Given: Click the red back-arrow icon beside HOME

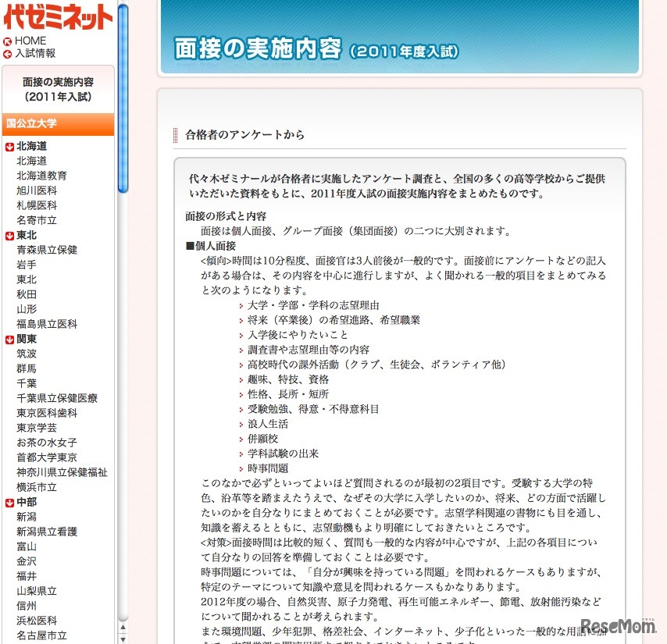Looking at the screenshot, I should point(9,40).
